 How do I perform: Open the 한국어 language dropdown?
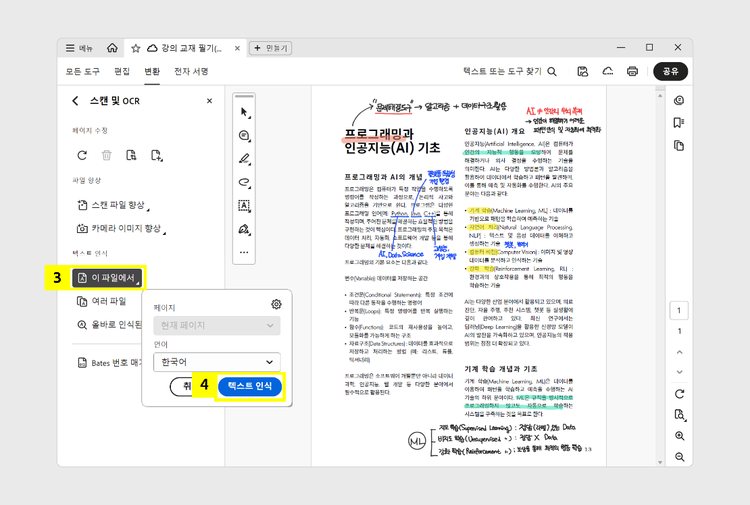(217, 362)
